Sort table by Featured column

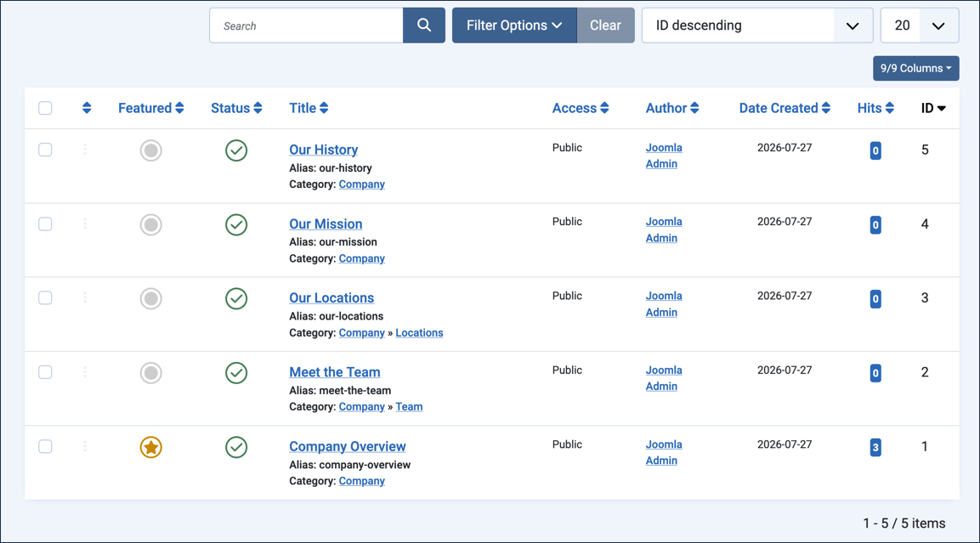(x=150, y=108)
